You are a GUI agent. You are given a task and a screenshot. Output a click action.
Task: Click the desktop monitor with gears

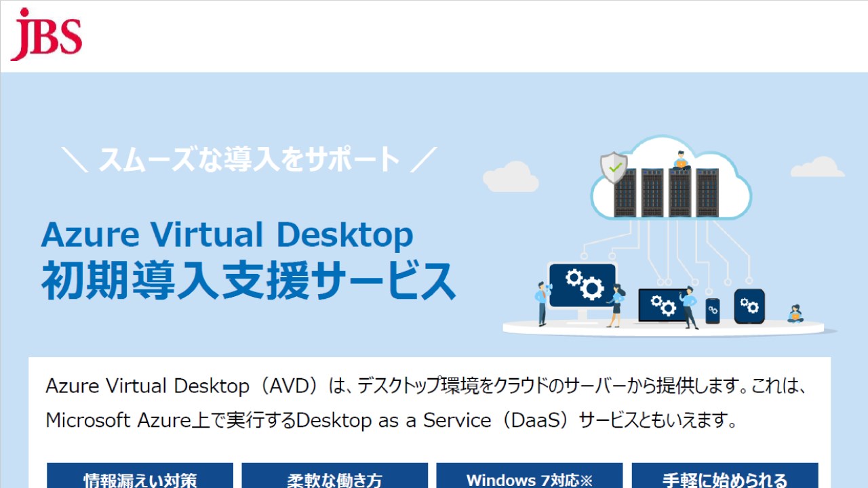[x=583, y=291]
